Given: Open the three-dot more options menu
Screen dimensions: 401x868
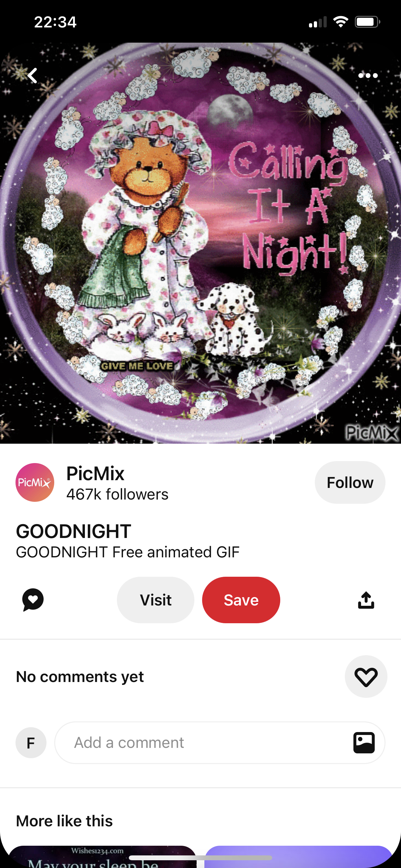Looking at the screenshot, I should tap(368, 76).
